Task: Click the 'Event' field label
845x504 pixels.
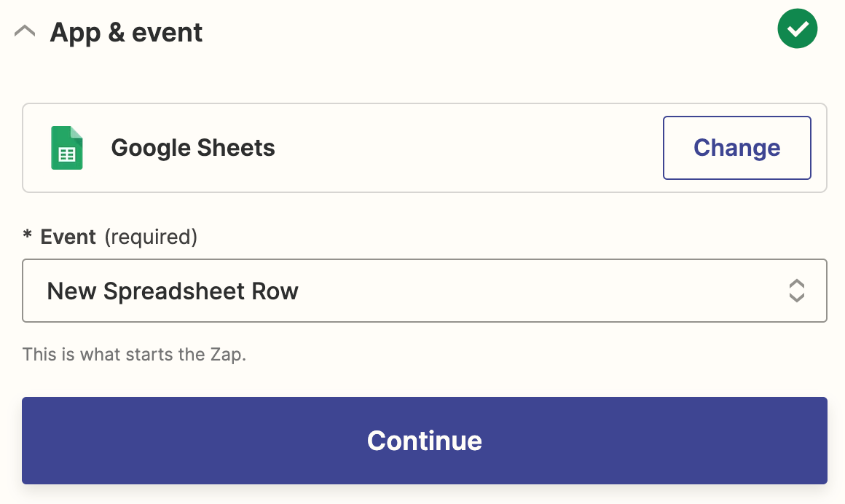Action: (68, 237)
